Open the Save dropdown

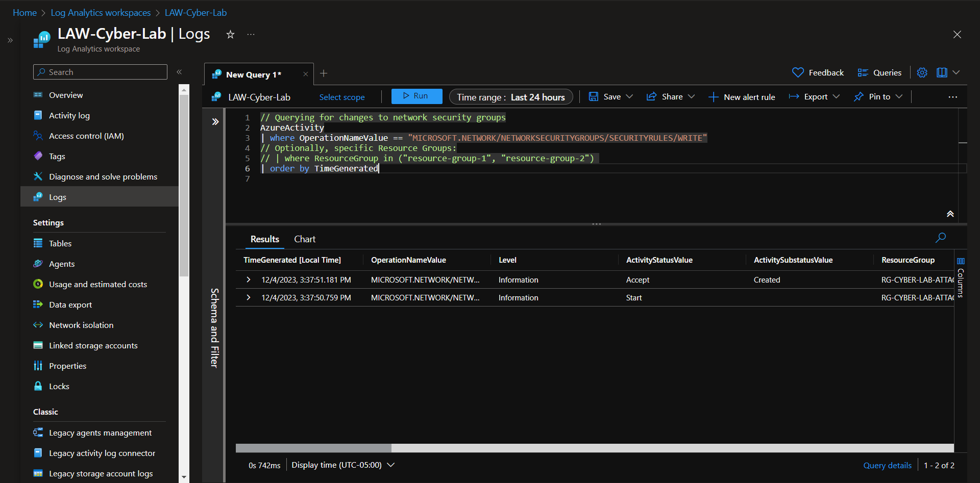pyautogui.click(x=610, y=96)
